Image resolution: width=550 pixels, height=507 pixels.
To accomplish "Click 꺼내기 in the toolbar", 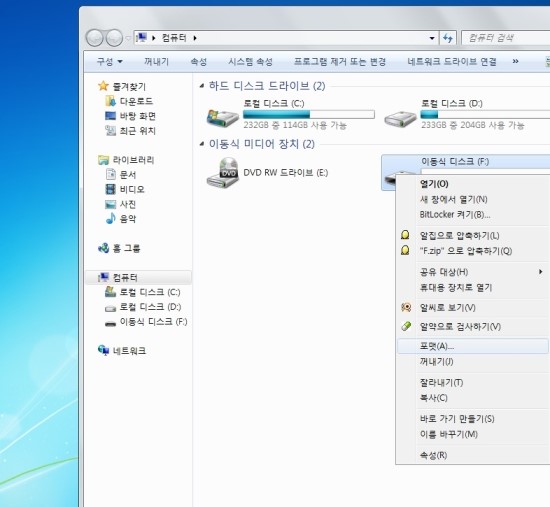I will coord(156,62).
